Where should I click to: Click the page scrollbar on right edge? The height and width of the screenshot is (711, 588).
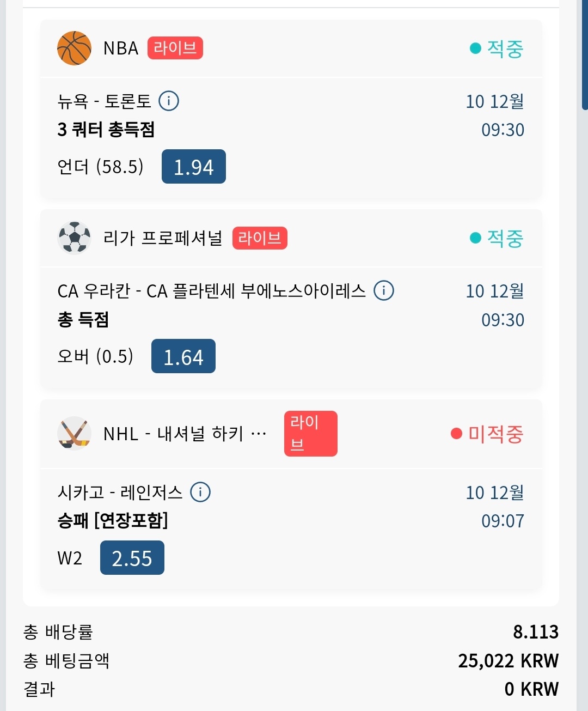click(585, 54)
